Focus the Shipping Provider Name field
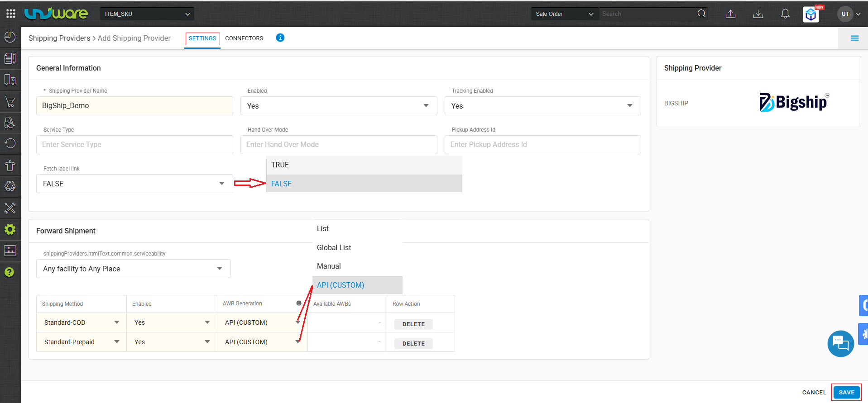This screenshot has height=403, width=868. tap(134, 106)
